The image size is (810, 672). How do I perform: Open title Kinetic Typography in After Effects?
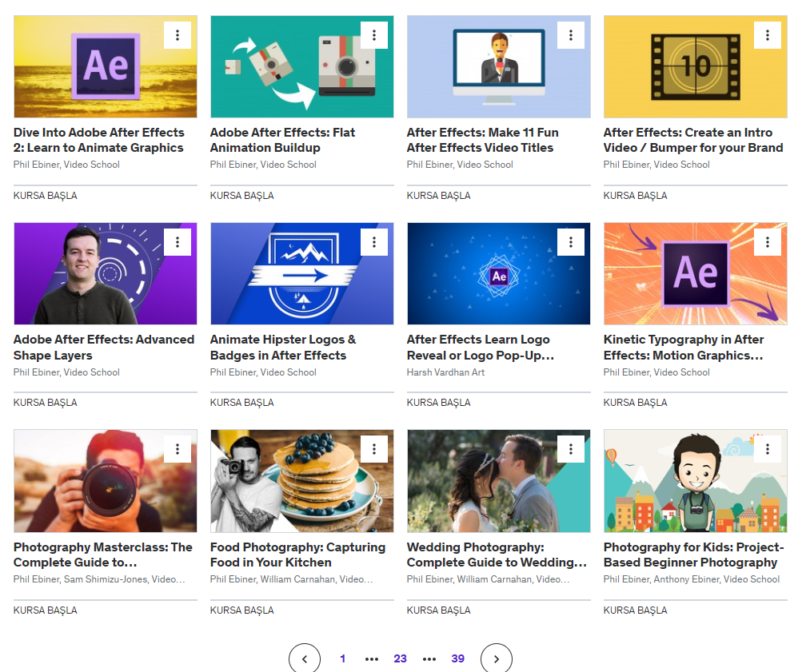click(x=684, y=348)
